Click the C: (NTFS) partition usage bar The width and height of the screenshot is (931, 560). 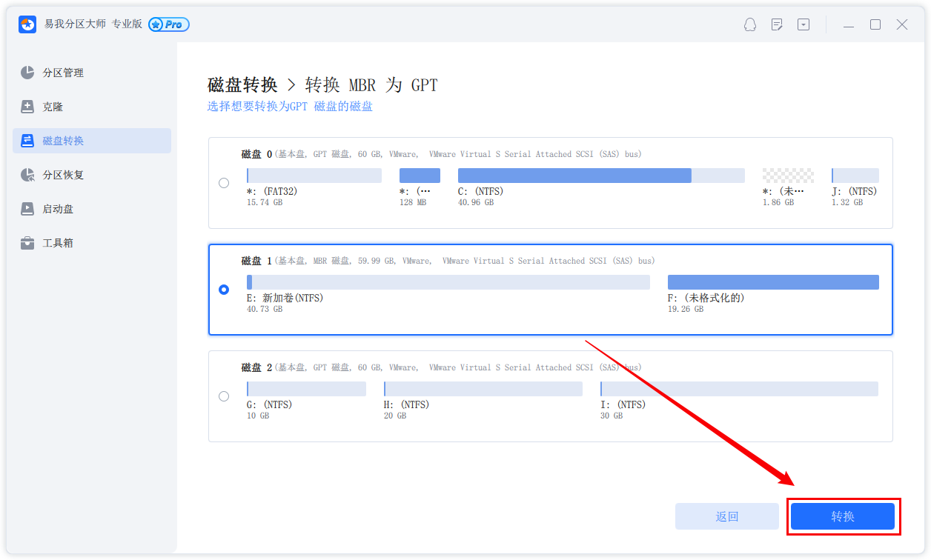pyautogui.click(x=600, y=176)
